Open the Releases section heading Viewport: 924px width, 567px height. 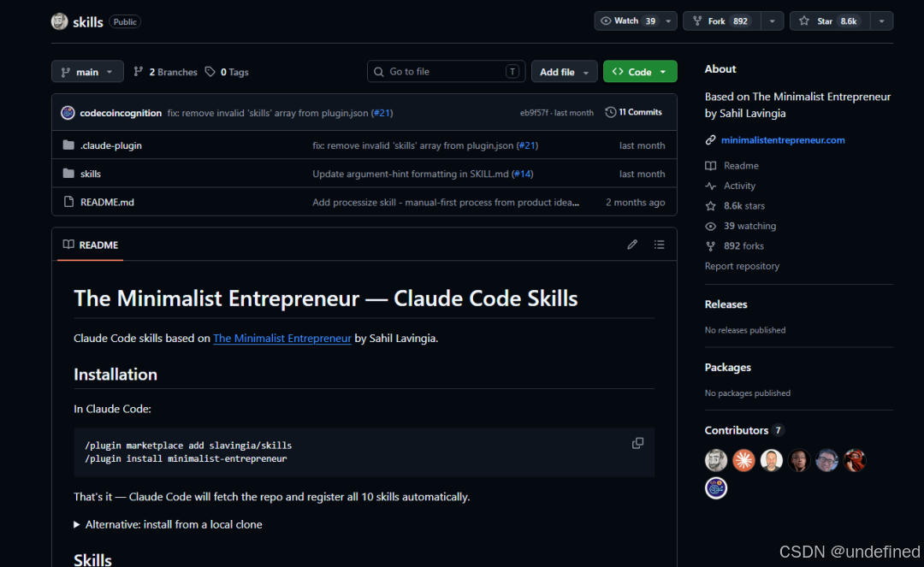click(x=726, y=304)
